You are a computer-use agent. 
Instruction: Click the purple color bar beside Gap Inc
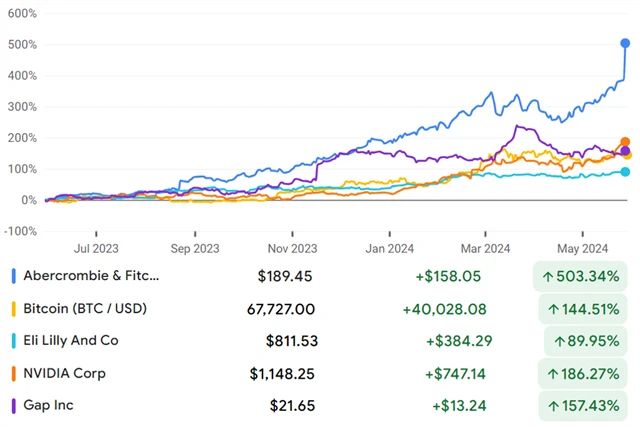tap(13, 405)
